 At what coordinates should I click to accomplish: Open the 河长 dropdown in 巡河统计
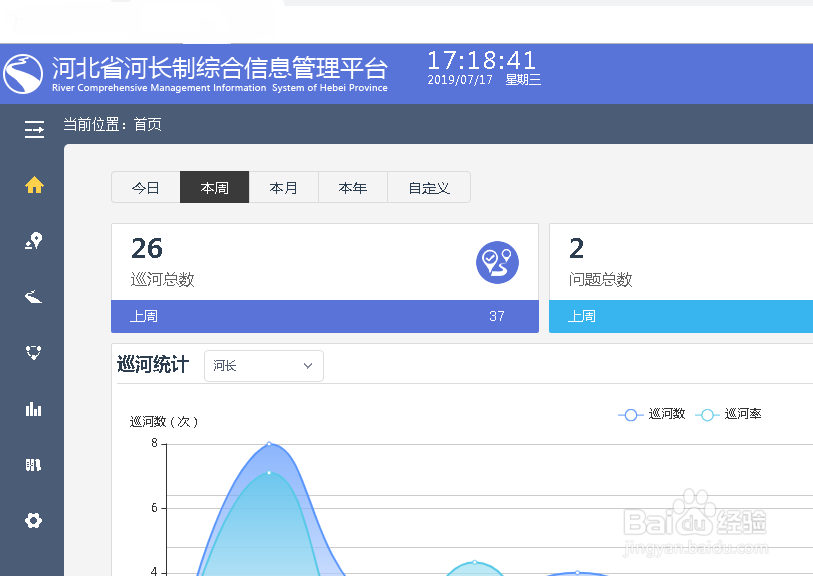point(264,366)
